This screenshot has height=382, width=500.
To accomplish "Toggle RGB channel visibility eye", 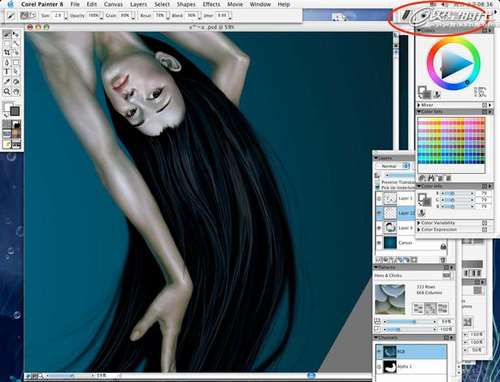I will pos(379,351).
